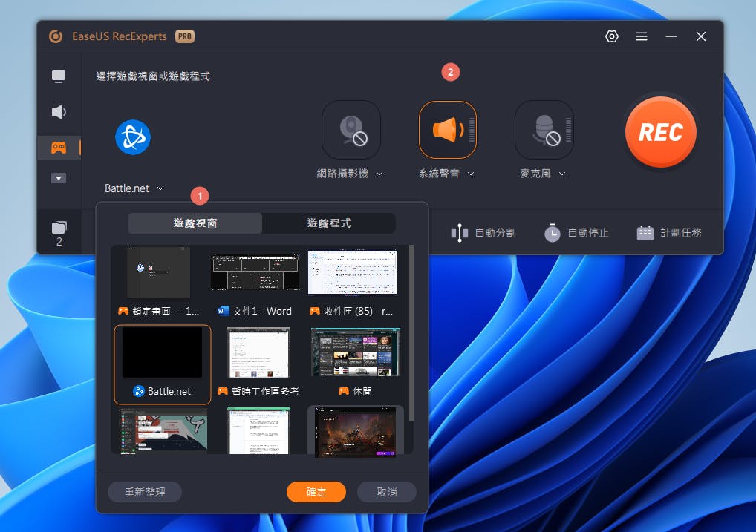Select the Battle.net window thumbnail
The width and height of the screenshot is (756, 532).
point(163,352)
